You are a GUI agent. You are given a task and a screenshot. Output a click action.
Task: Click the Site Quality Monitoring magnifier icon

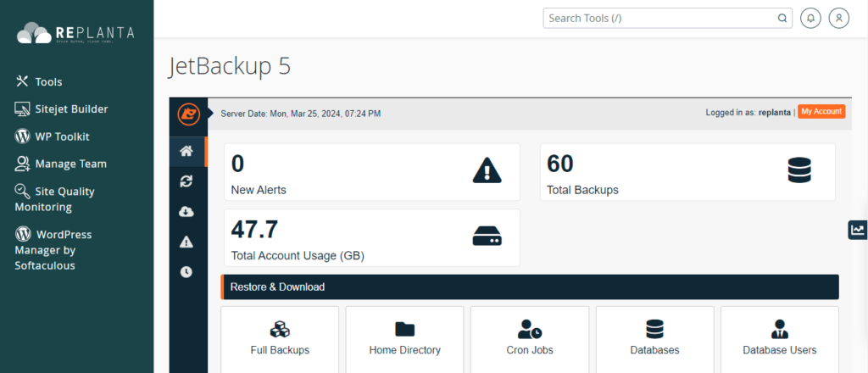pyautogui.click(x=22, y=191)
